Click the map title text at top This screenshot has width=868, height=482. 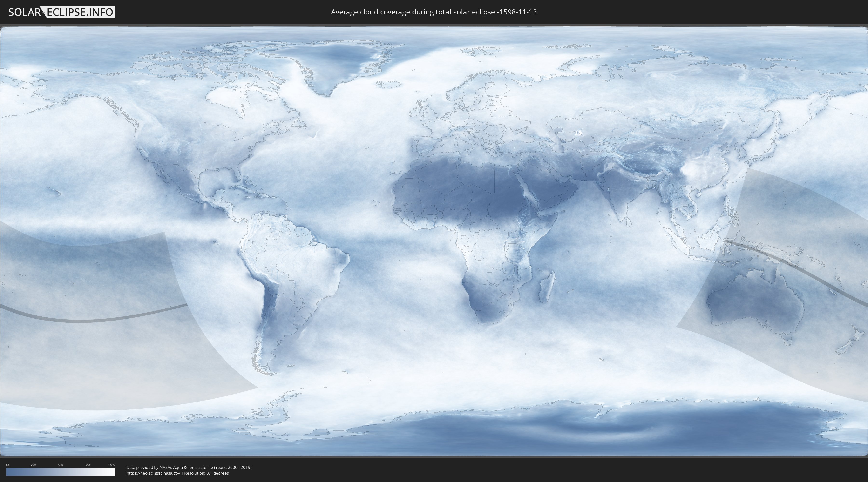point(434,12)
